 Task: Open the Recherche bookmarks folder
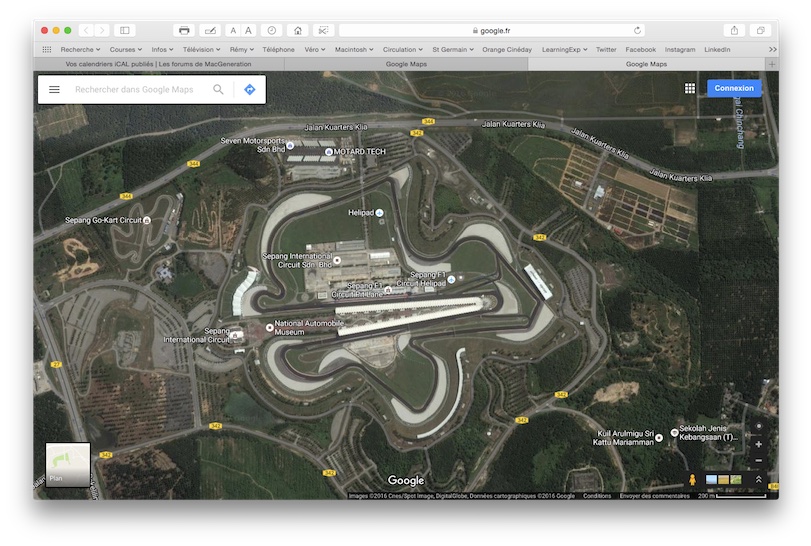[x=80, y=50]
